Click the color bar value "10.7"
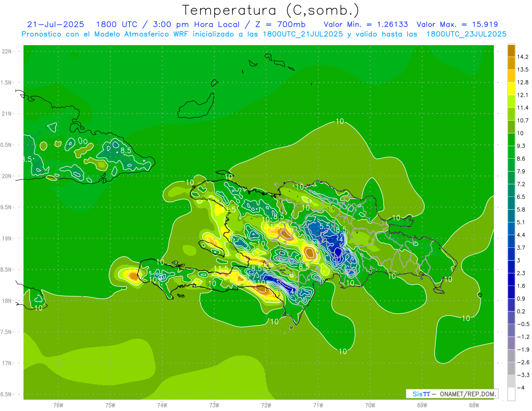 [x=522, y=121]
